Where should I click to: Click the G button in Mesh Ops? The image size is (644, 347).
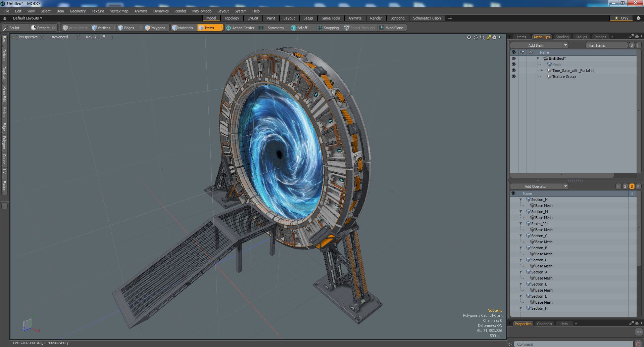(x=625, y=186)
